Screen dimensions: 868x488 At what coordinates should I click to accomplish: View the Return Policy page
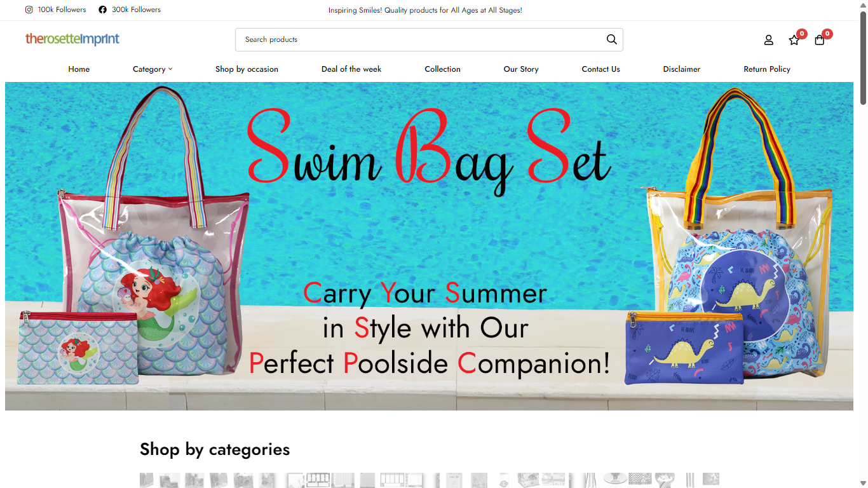767,69
